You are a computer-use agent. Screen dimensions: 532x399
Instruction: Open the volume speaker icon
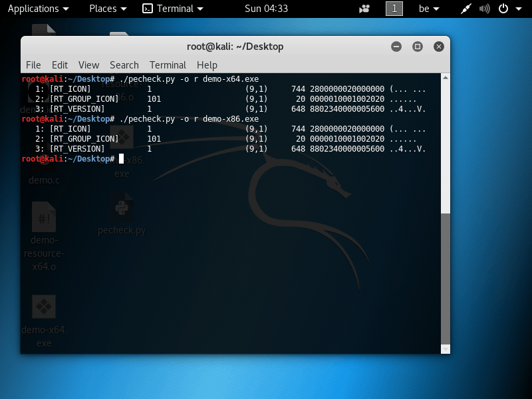pyautogui.click(x=485, y=9)
